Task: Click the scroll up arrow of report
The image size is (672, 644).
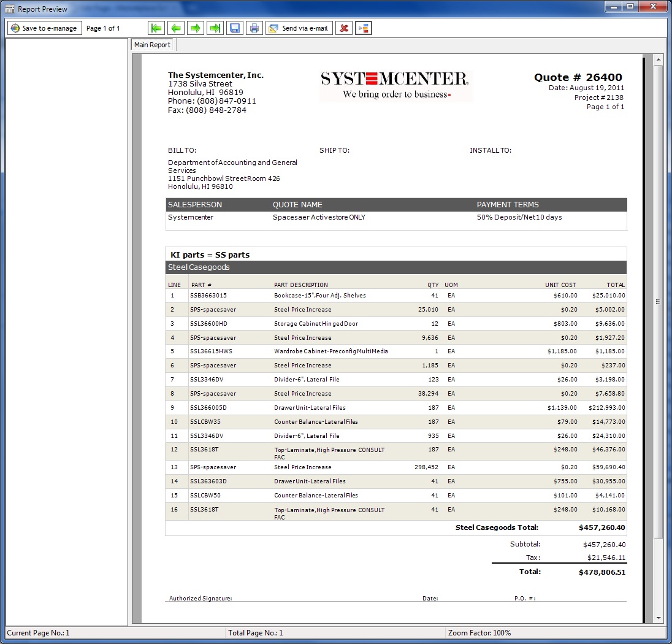Action: tap(659, 59)
